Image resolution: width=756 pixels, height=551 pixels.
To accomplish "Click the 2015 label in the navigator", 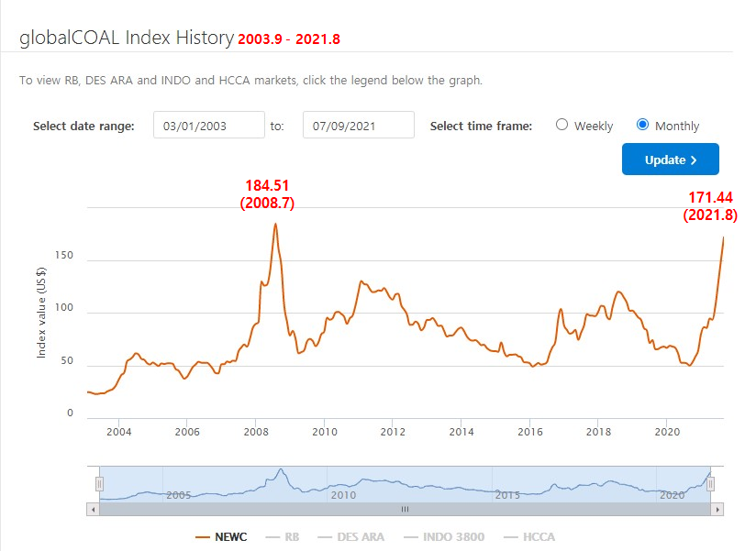I will point(507,495).
